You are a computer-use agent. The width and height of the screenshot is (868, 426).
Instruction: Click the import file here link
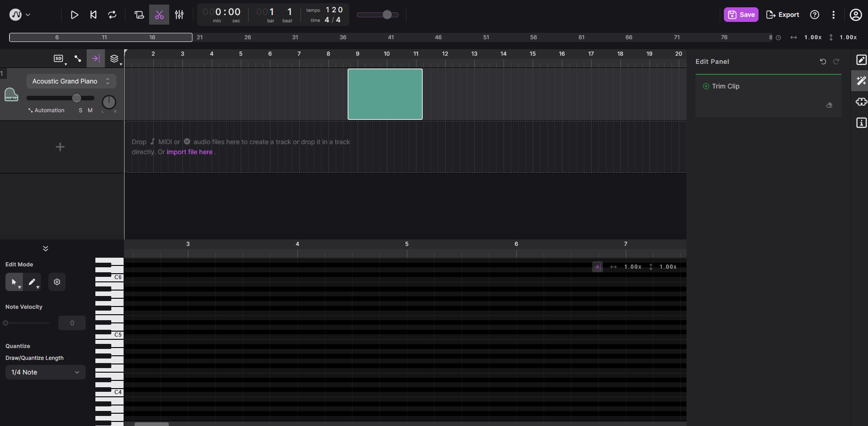pyautogui.click(x=189, y=152)
